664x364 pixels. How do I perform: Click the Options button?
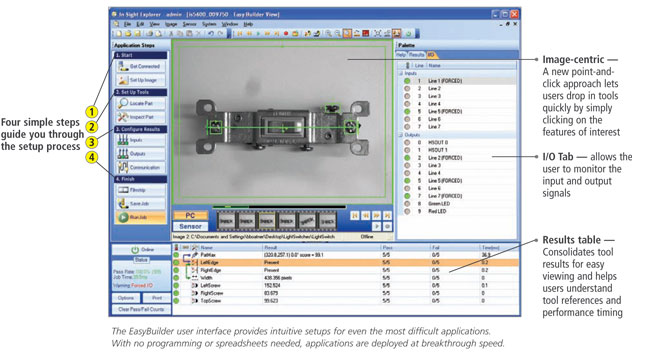click(126, 298)
